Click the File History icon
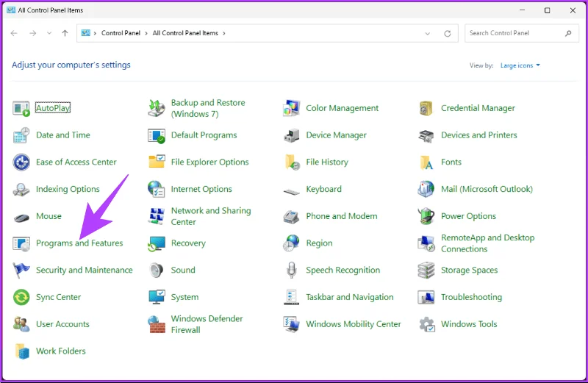The image size is (588, 383). (x=292, y=162)
